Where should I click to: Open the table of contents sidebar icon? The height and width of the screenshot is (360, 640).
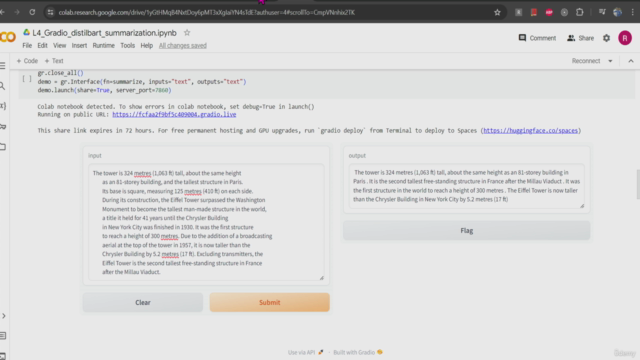(3, 66)
